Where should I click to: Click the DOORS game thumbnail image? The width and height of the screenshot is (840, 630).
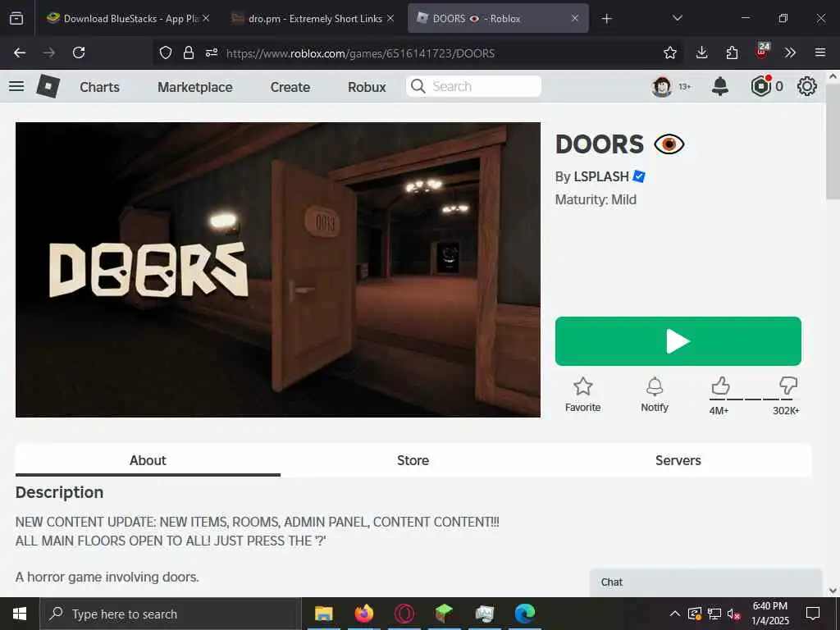click(x=278, y=269)
